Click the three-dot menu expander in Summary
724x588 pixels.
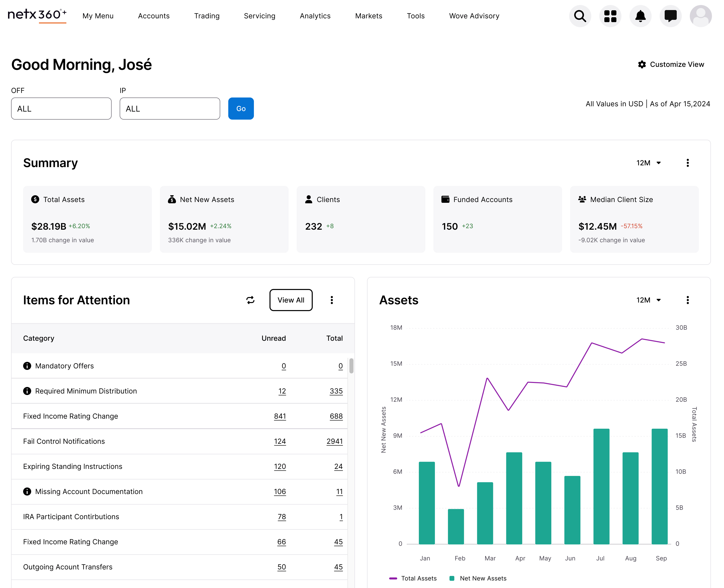[x=689, y=163]
